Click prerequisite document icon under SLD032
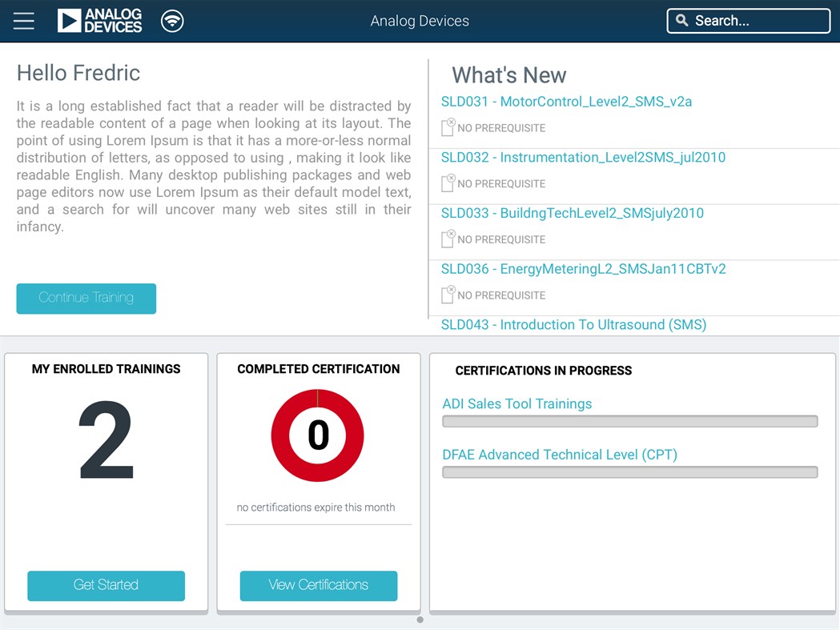 coord(448,183)
